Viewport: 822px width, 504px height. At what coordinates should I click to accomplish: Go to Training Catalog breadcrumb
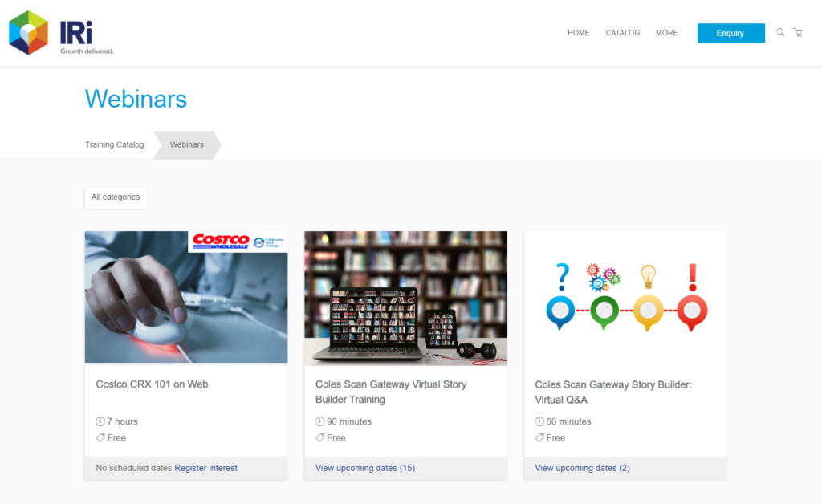point(114,144)
